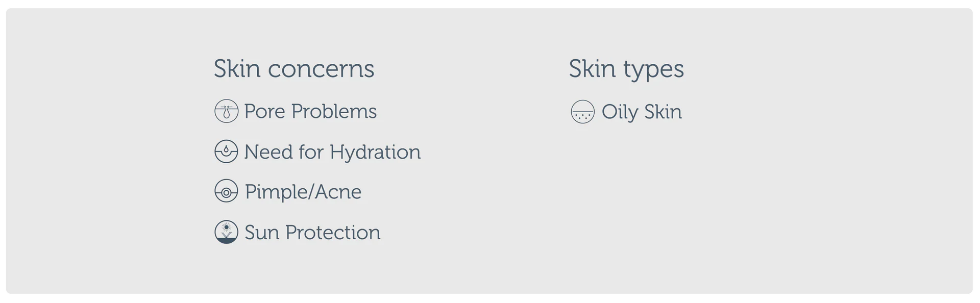Select the Pore Problems label
The image size is (980, 303).
pos(310,111)
